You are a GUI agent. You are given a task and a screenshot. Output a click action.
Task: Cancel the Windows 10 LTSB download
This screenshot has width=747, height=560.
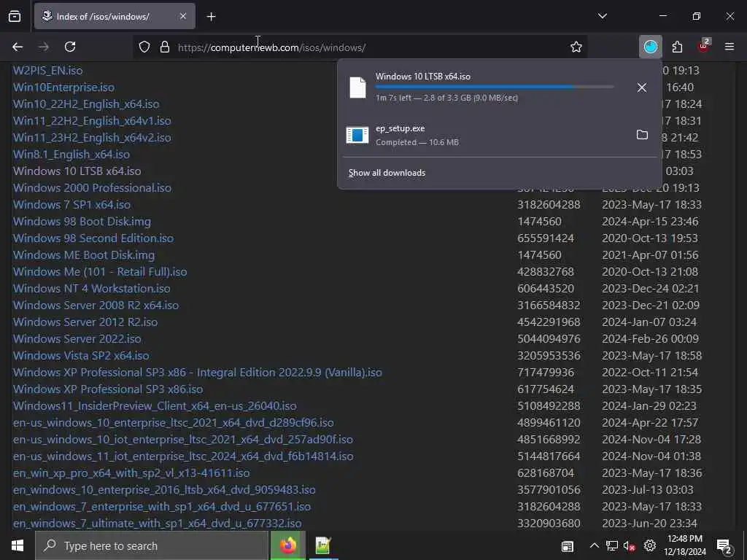642,87
